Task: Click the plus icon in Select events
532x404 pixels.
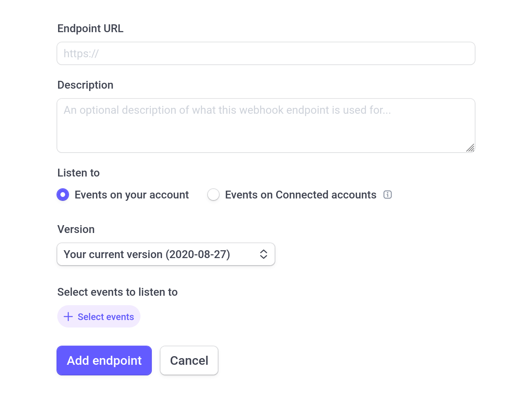Action: 69,317
